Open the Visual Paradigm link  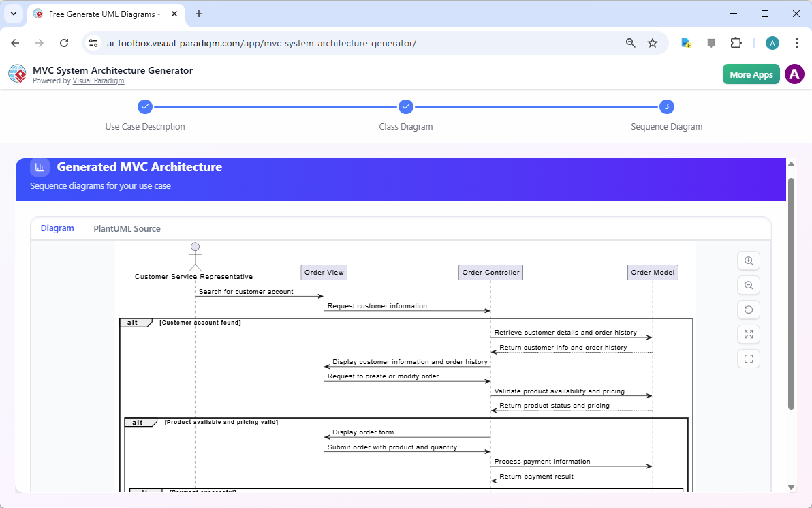coord(98,80)
